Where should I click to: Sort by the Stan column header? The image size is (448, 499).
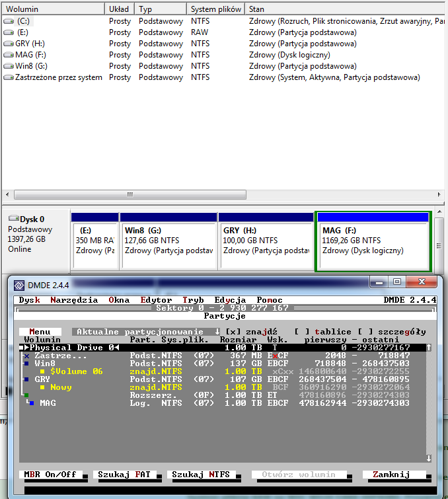point(345,9)
